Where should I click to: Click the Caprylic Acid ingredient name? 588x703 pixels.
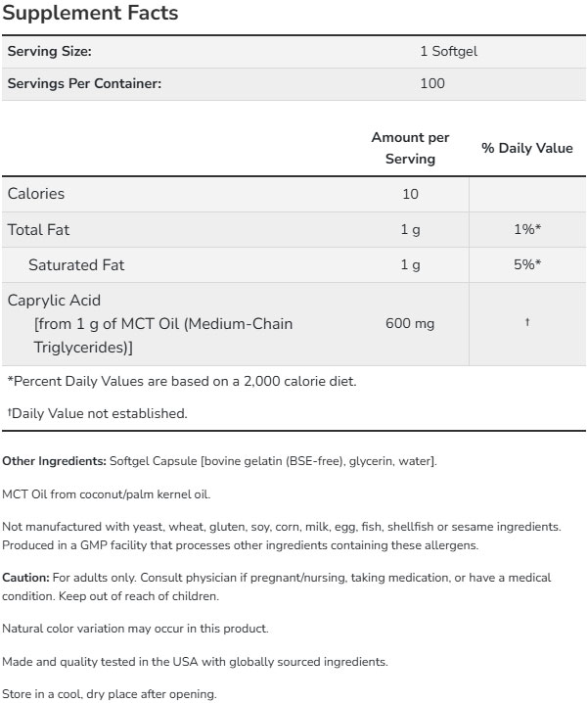click(x=54, y=301)
